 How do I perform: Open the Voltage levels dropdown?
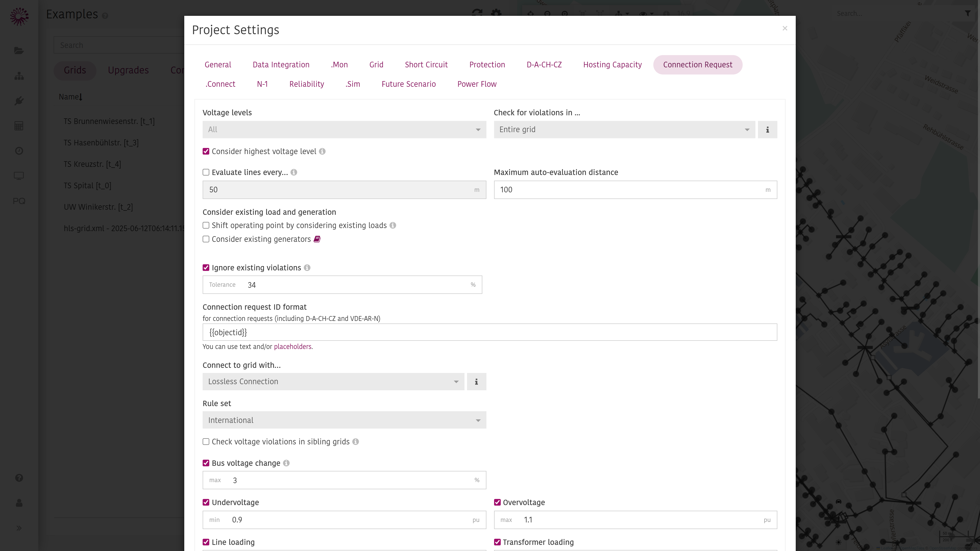[344, 130]
